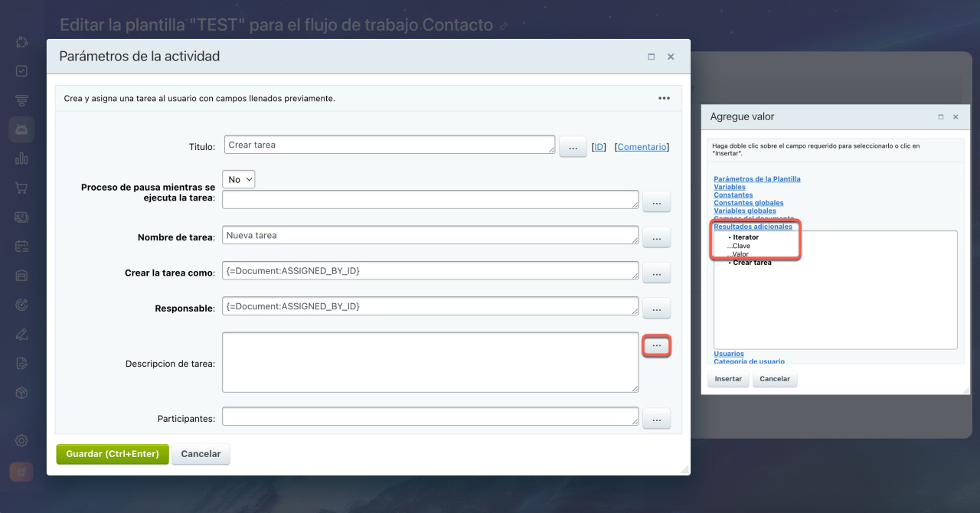Click the ID link beside the title field
This screenshot has width=980, height=513.
tap(599, 147)
